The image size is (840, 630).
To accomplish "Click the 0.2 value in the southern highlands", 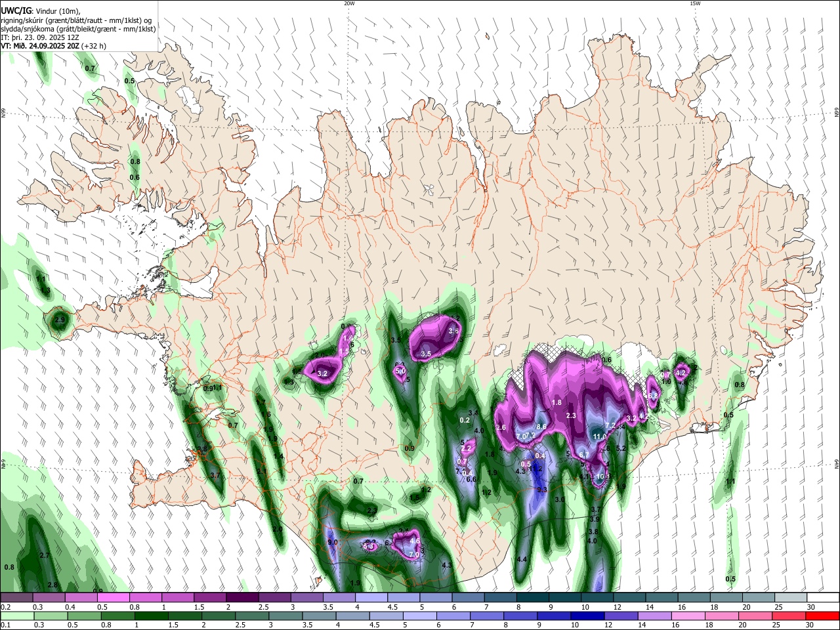I will (465, 420).
